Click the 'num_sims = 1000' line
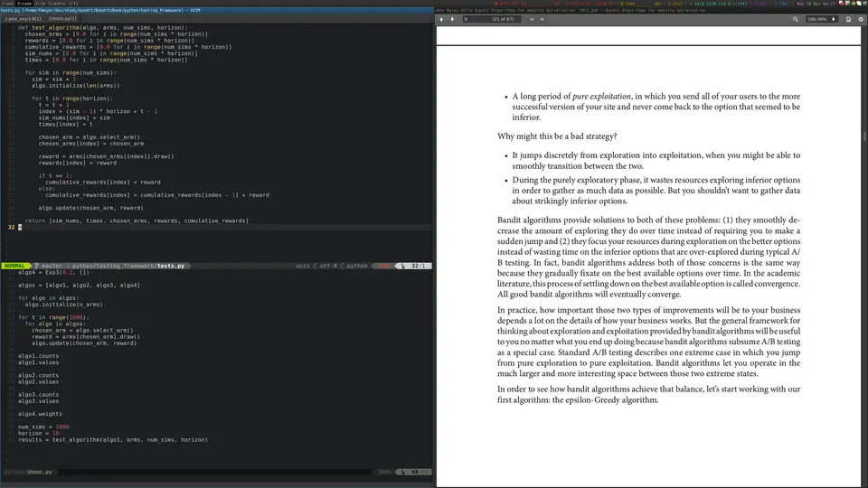This screenshot has width=868, height=488. [x=43, y=427]
